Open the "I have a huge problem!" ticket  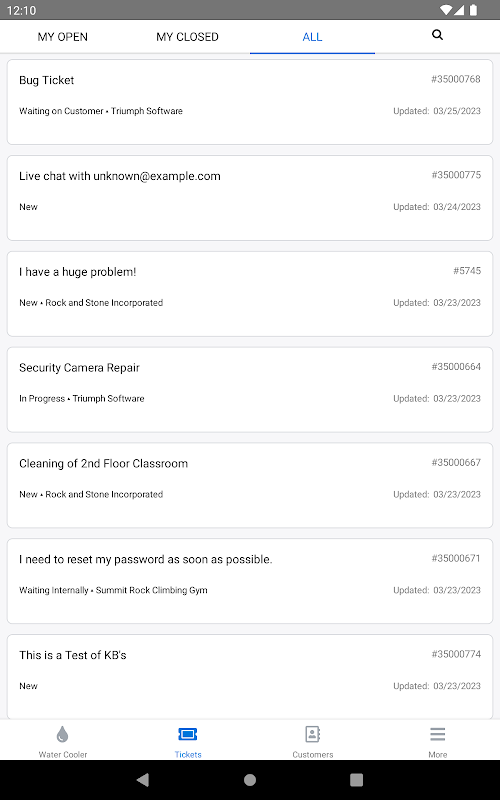(x=250, y=294)
